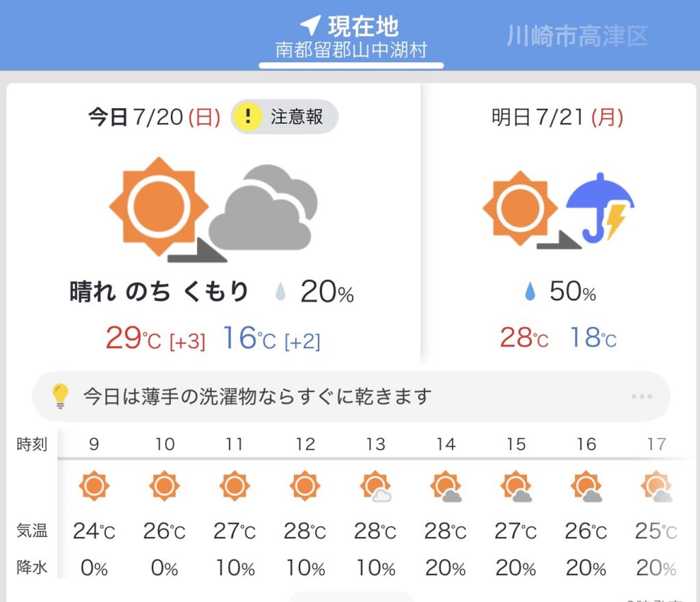Screen dimensions: 700x602
Task: Select the 12 o'clock hourly column header
Action: tap(305, 445)
